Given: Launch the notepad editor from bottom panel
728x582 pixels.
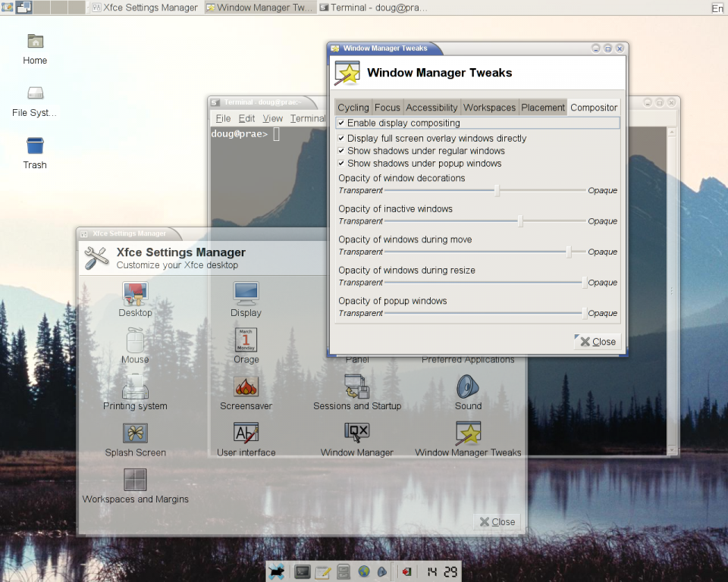Looking at the screenshot, I should click(x=323, y=572).
